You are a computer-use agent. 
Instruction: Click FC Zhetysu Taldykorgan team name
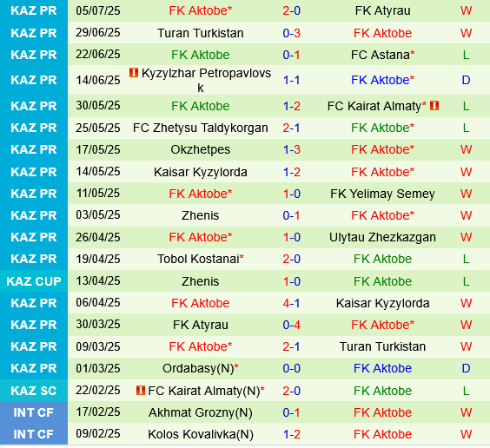click(201, 128)
